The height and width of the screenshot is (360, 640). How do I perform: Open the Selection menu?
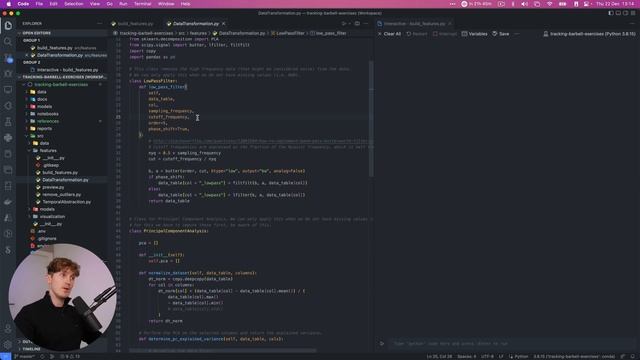(x=74, y=4)
